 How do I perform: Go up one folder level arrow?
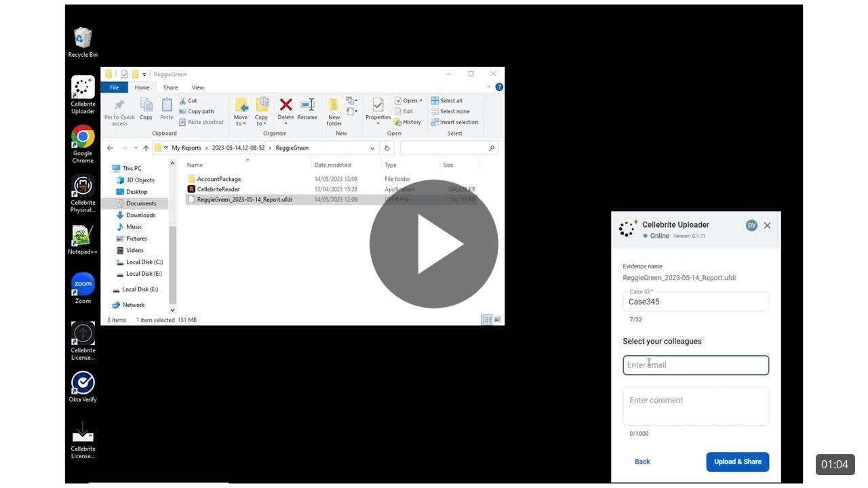click(x=146, y=148)
